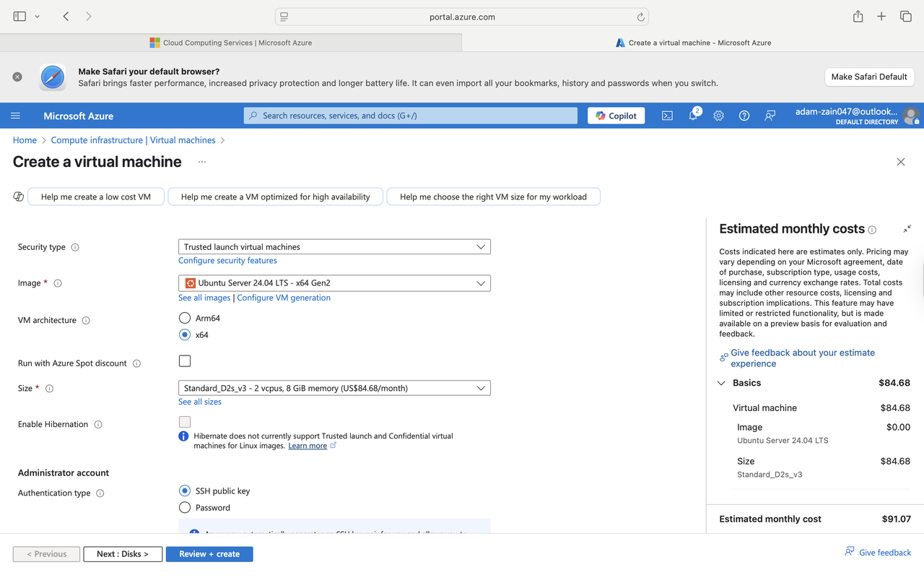Click the Authentication type info icon
The image size is (924, 578).
pyautogui.click(x=100, y=493)
